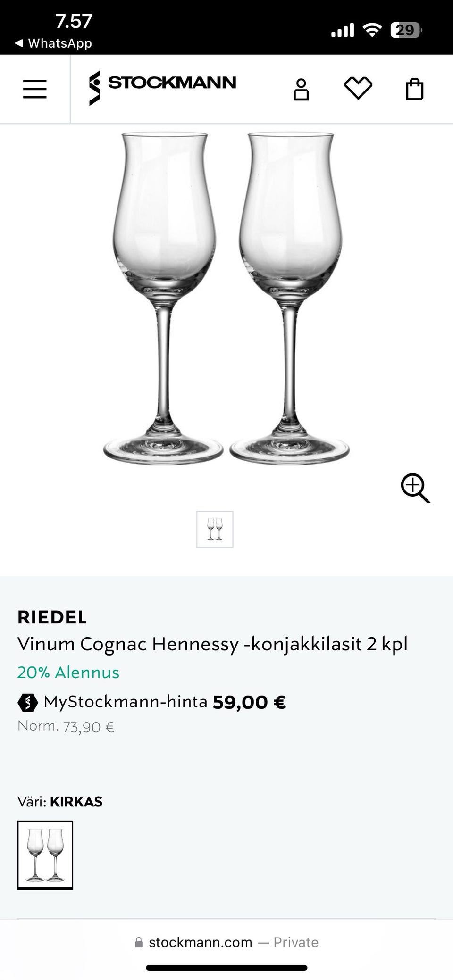Screen dimensions: 453x980
Task: Tap the main cognac glasses product image
Action: pyautogui.click(x=226, y=297)
